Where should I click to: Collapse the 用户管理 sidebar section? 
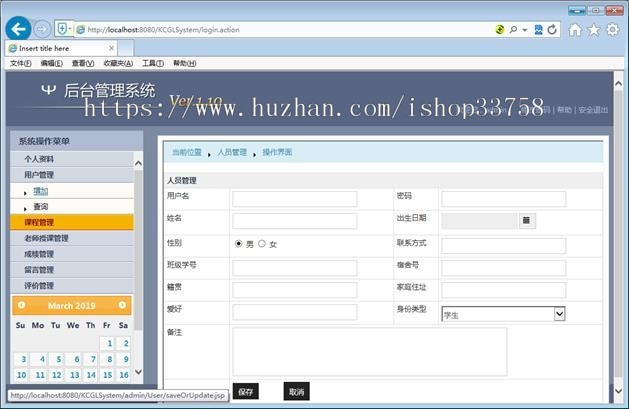click(x=72, y=175)
